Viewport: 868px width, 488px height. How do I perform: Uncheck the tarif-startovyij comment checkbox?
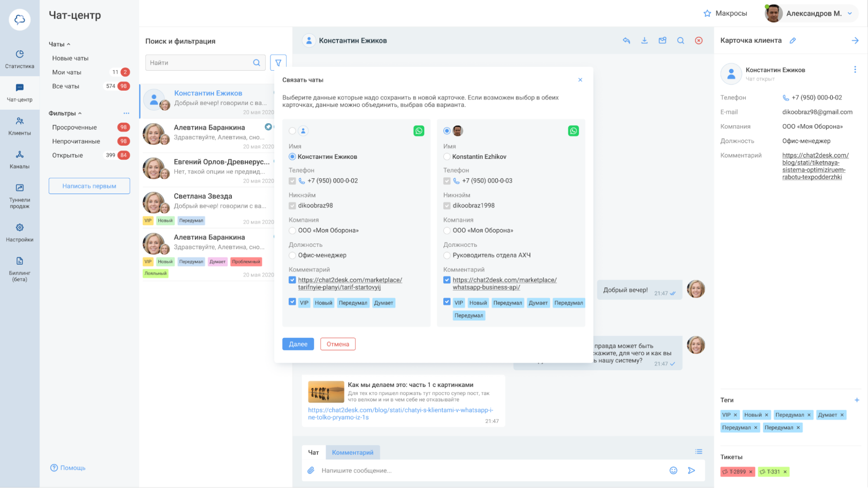tap(292, 280)
